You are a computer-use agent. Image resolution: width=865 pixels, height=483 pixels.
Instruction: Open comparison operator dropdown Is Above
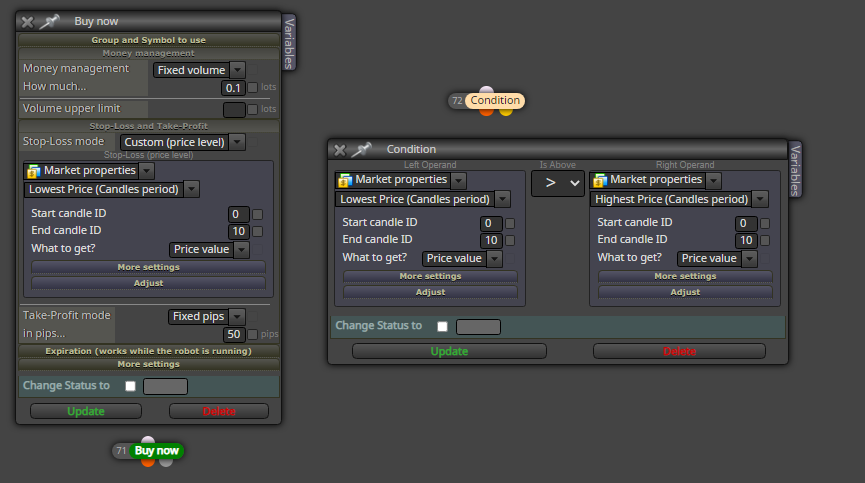point(557,183)
